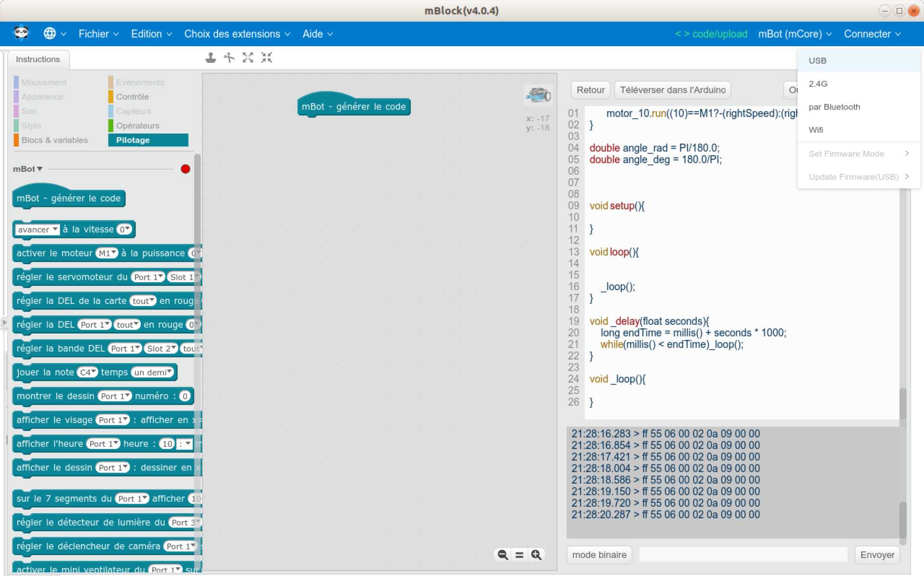This screenshot has width=924, height=576.
Task: Open the Aide menu
Action: (317, 34)
